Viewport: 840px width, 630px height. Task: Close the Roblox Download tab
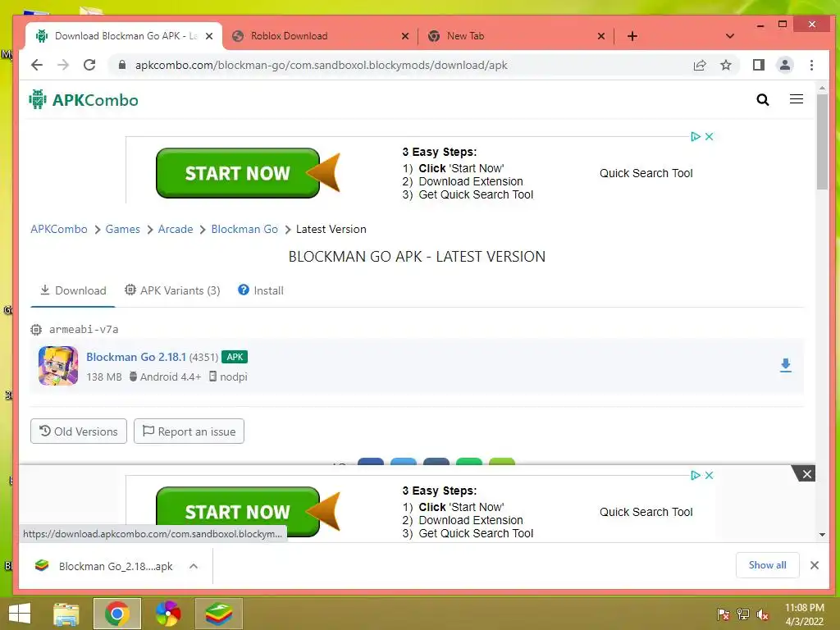pos(405,36)
